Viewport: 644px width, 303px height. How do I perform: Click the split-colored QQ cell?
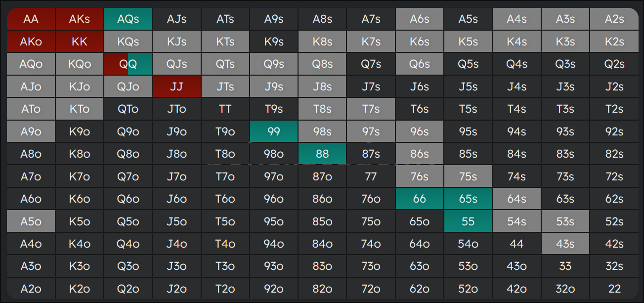point(128,64)
